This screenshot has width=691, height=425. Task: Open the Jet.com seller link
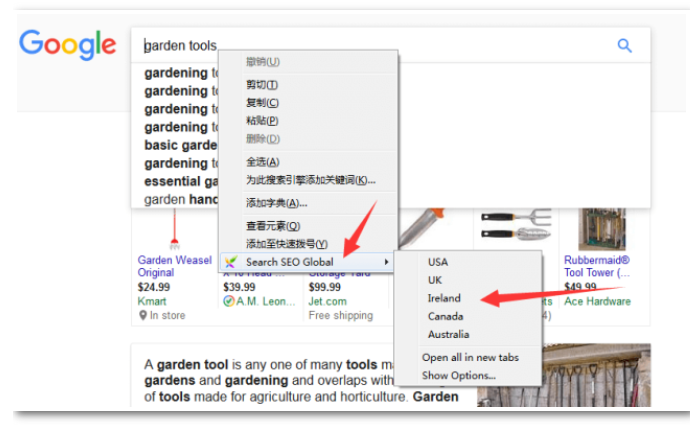point(327,301)
